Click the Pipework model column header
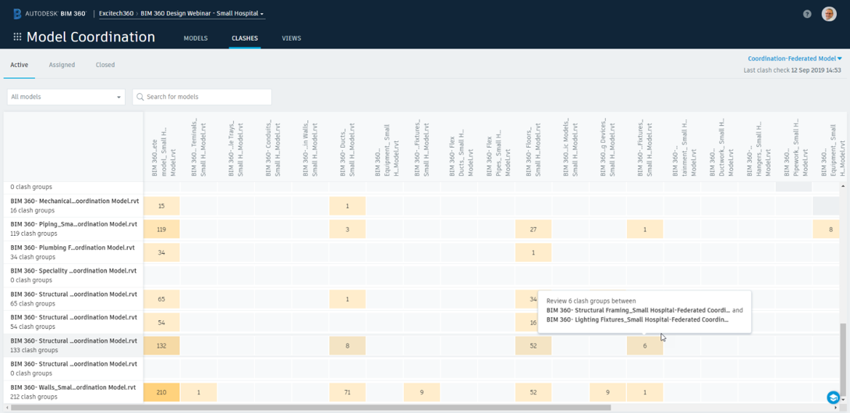 coord(794,147)
